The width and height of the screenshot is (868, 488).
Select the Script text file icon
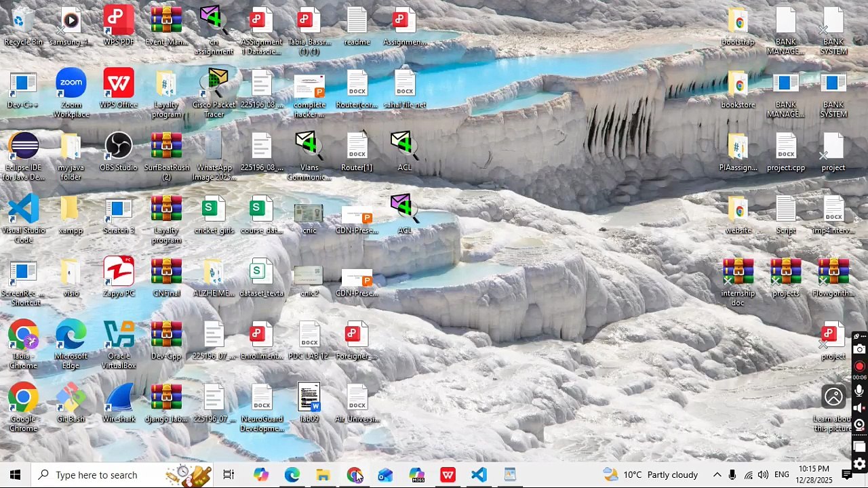[786, 216]
